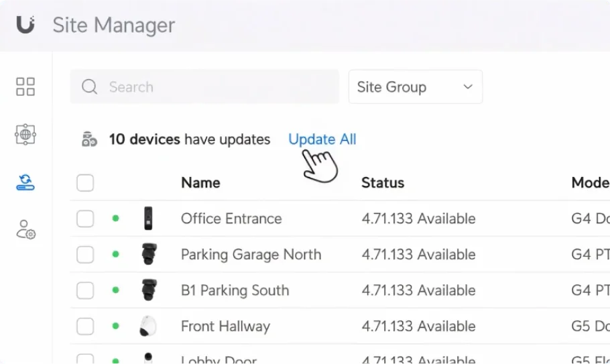610x364 pixels.
Task: Check the Office Entrance row checkbox
Action: tap(85, 219)
